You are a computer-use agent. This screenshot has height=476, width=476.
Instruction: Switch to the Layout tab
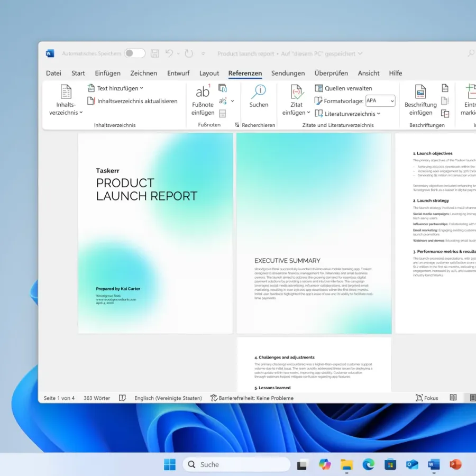209,73
